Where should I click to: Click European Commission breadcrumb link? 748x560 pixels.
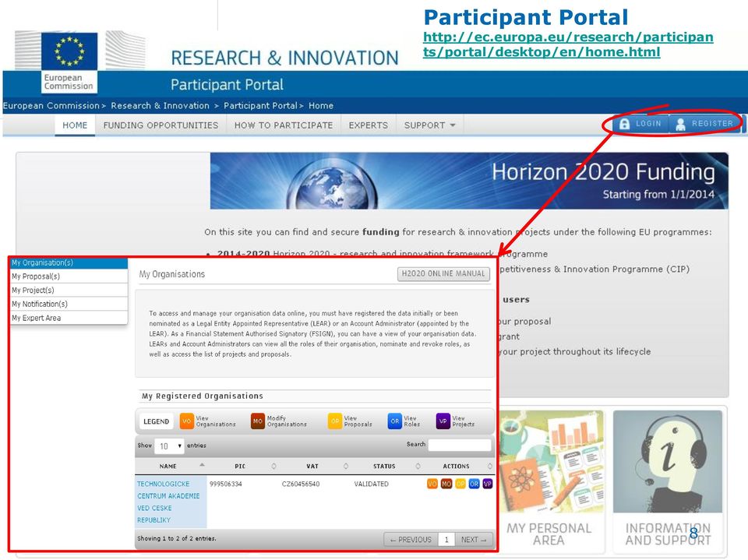pyautogui.click(x=51, y=106)
